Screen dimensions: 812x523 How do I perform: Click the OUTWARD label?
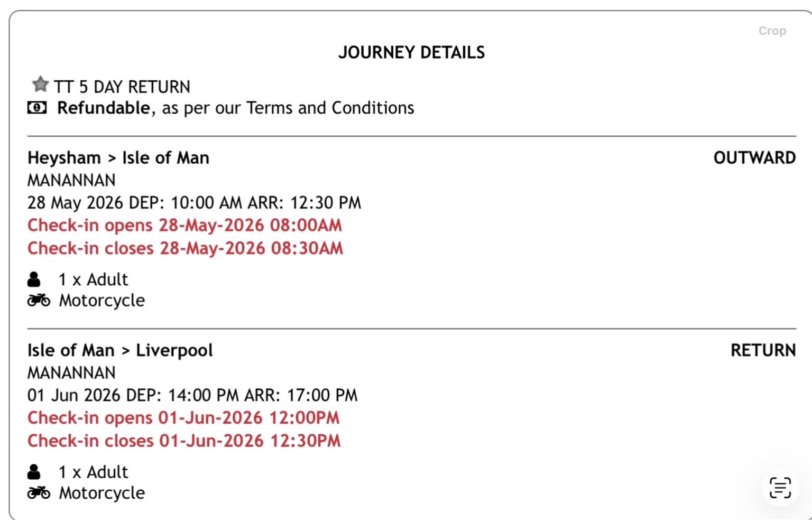pyautogui.click(x=754, y=157)
